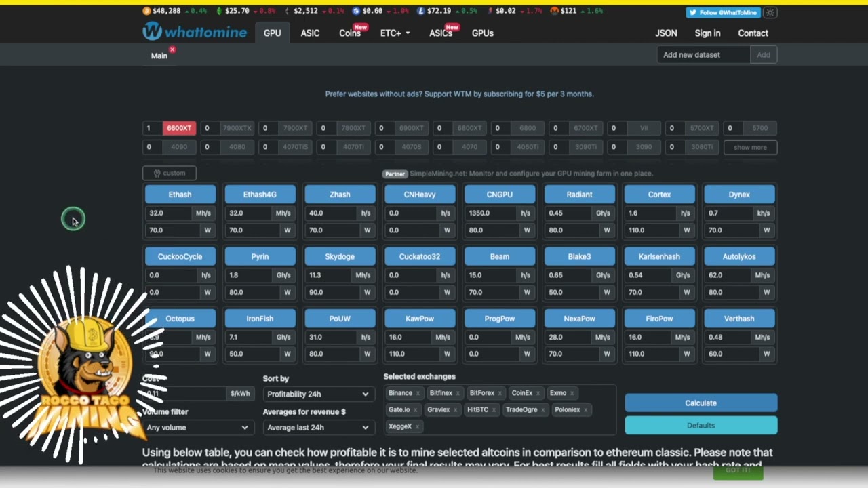The height and width of the screenshot is (488, 868).
Task: Remove Exmo exchange tag
Action: click(572, 393)
